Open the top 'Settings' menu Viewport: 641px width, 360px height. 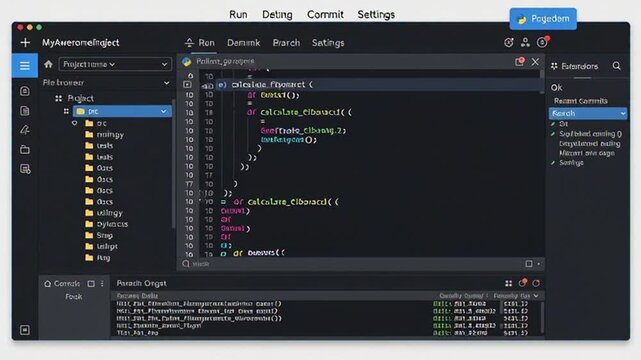coord(376,15)
